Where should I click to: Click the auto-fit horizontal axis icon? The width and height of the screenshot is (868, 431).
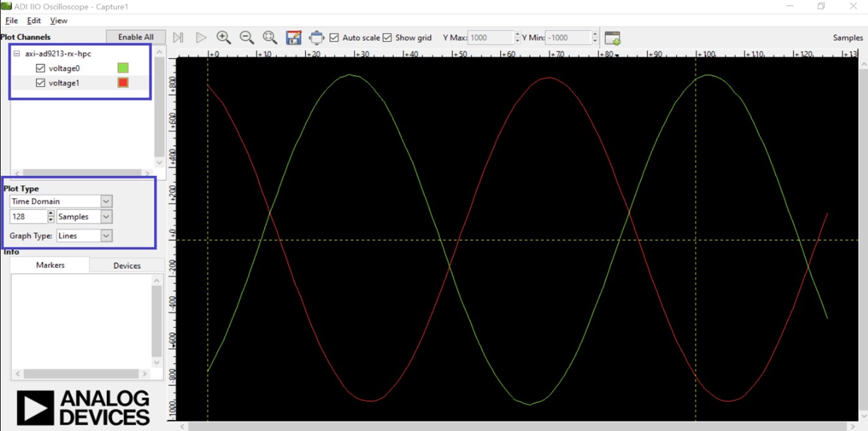pyautogui.click(x=317, y=37)
